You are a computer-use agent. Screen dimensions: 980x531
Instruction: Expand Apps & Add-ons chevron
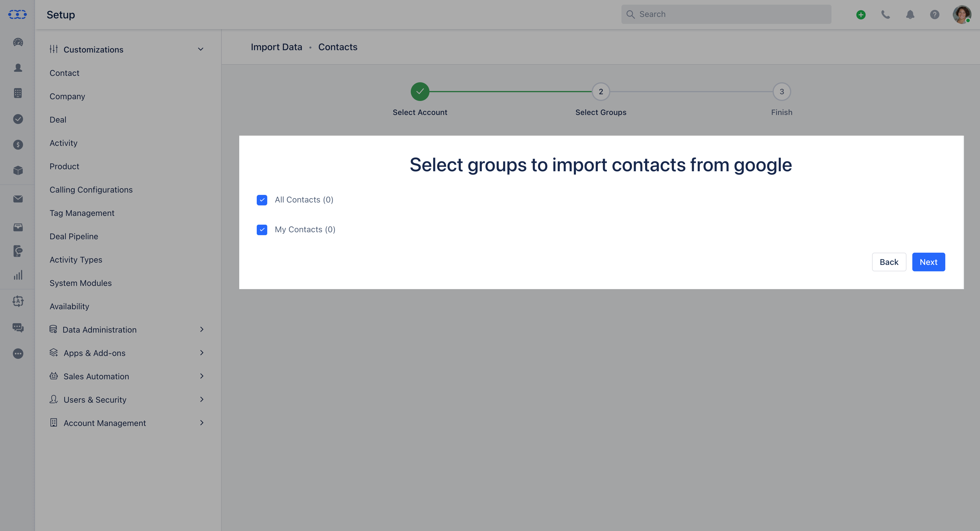[202, 353]
